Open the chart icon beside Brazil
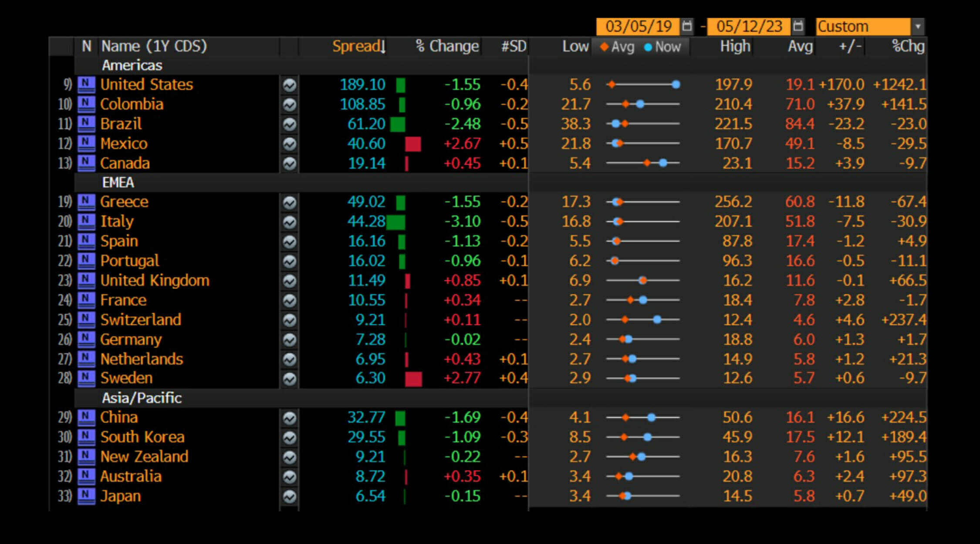The height and width of the screenshot is (544, 980). pos(289,124)
